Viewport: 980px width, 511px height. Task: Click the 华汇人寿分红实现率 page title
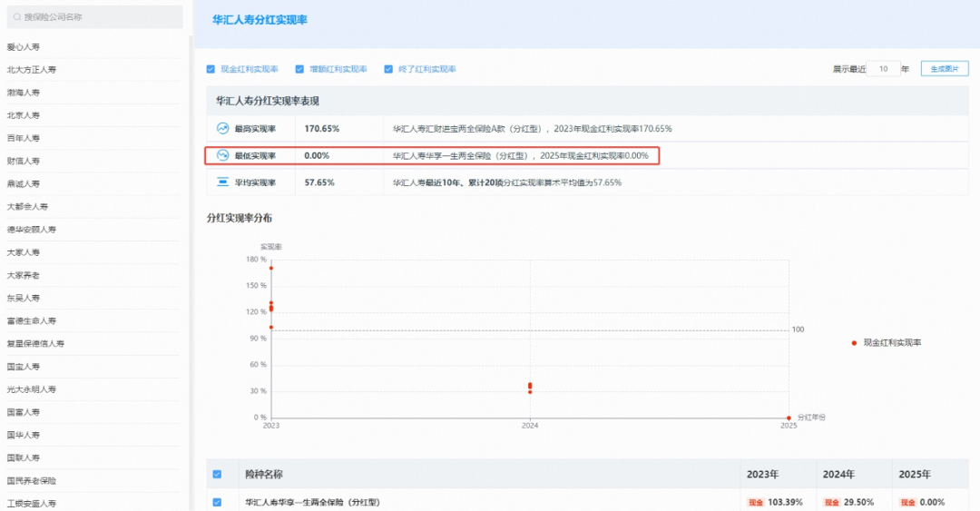tap(260, 20)
